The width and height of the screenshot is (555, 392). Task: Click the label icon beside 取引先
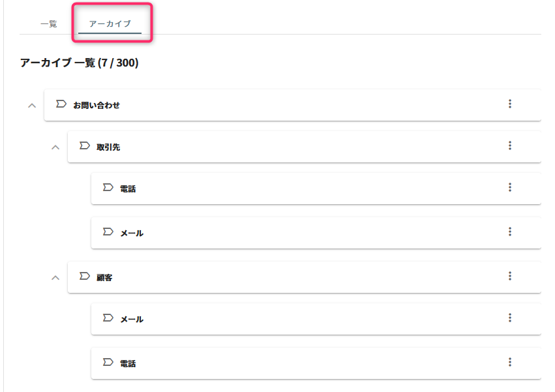(85, 145)
